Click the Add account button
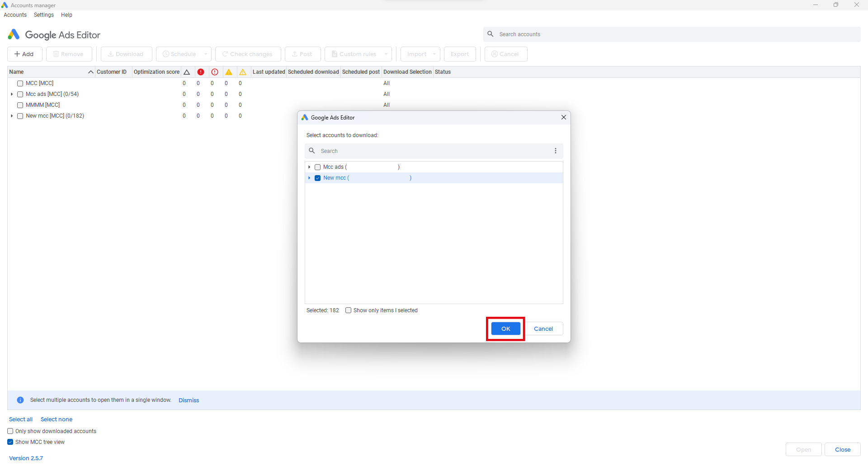 [25, 54]
